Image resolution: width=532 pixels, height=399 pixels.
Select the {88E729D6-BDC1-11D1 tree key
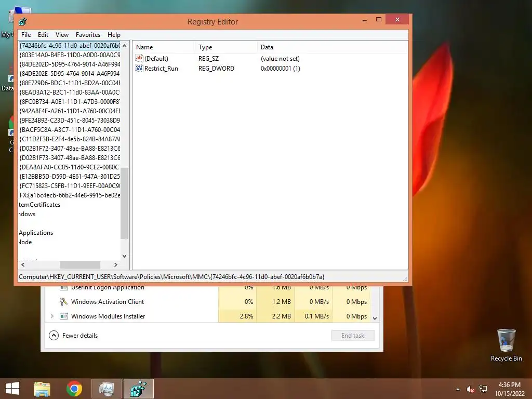coord(70,83)
